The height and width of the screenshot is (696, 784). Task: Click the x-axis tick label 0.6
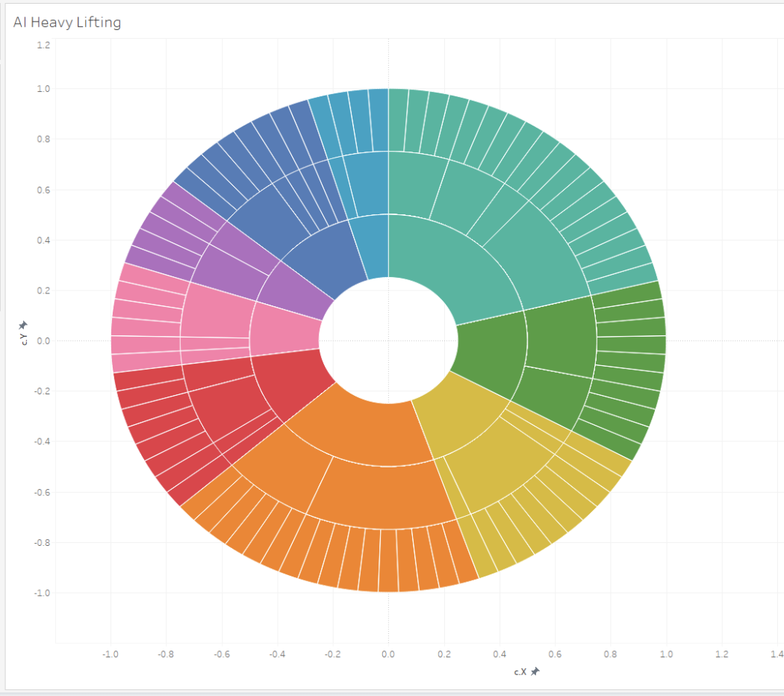555,654
